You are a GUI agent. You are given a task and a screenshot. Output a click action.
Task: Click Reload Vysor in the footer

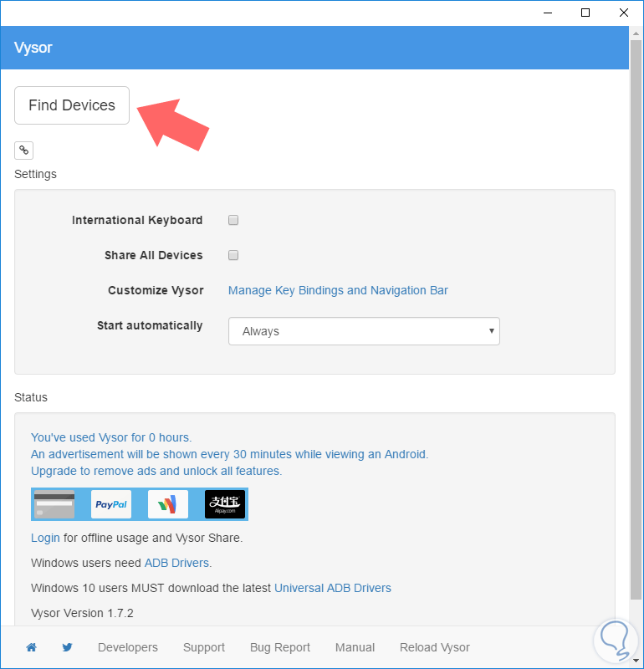pos(435,647)
